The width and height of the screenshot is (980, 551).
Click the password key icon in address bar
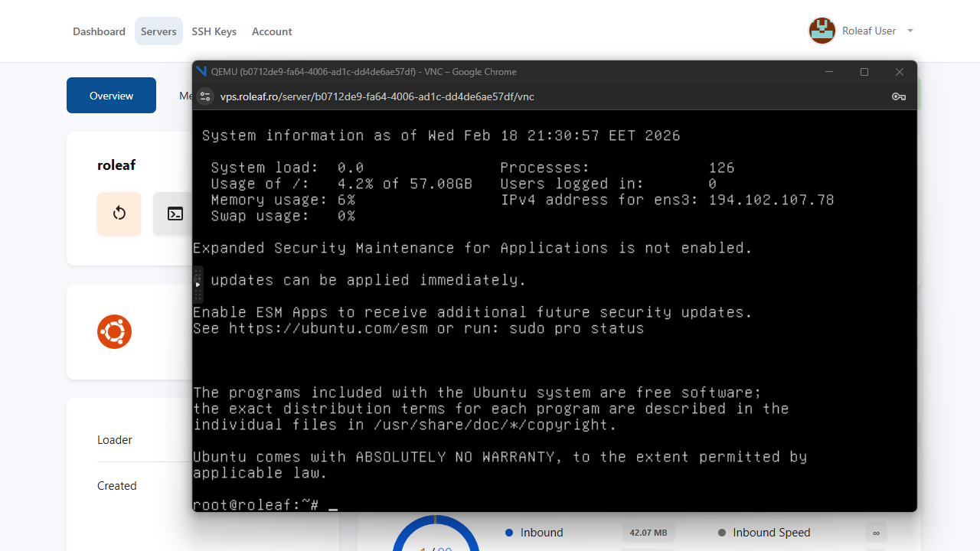(x=899, y=96)
